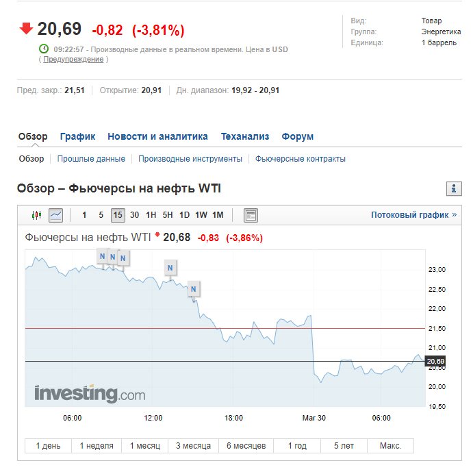Click the red down arrow beside the price

click(26, 29)
